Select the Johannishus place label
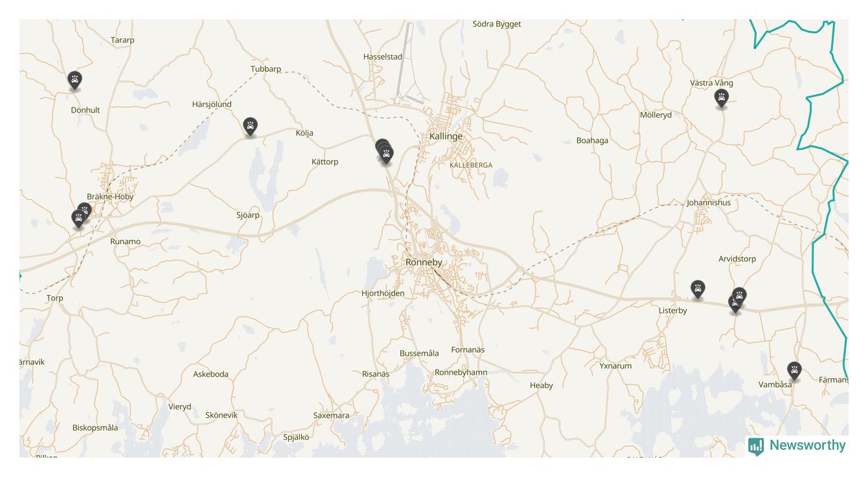 click(709, 203)
